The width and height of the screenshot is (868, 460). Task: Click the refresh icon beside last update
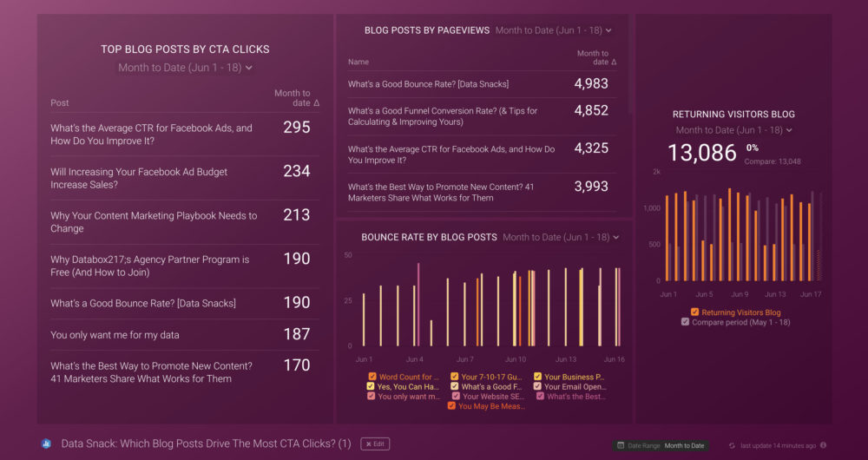point(732,445)
